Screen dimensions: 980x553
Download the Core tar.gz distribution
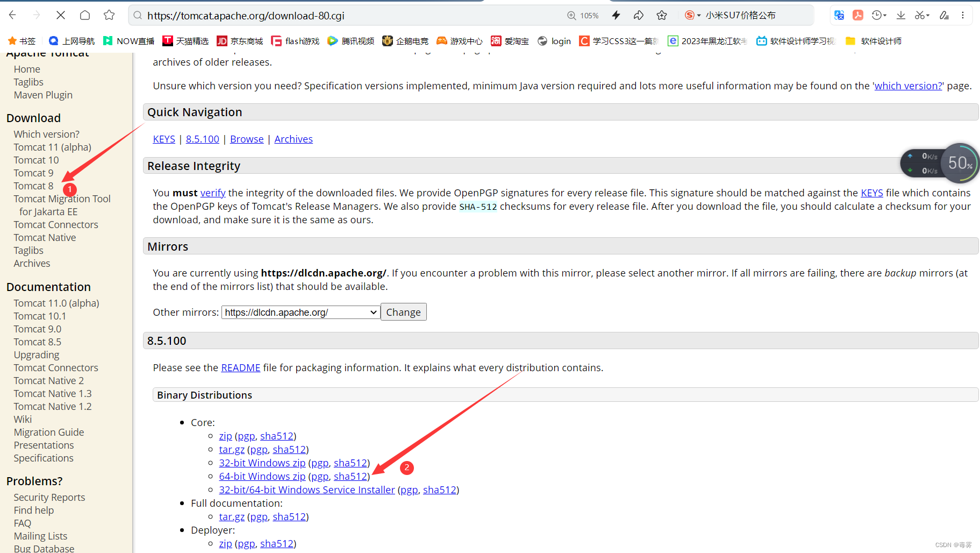tap(232, 449)
